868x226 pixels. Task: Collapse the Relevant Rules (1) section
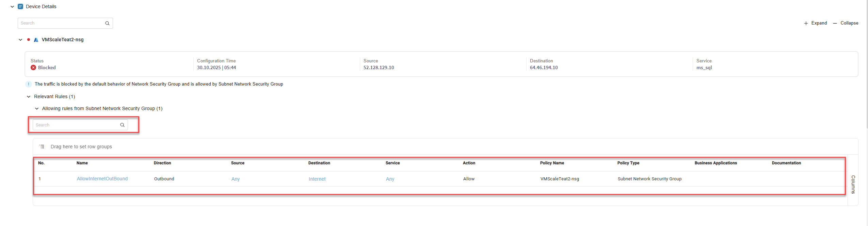click(x=29, y=97)
